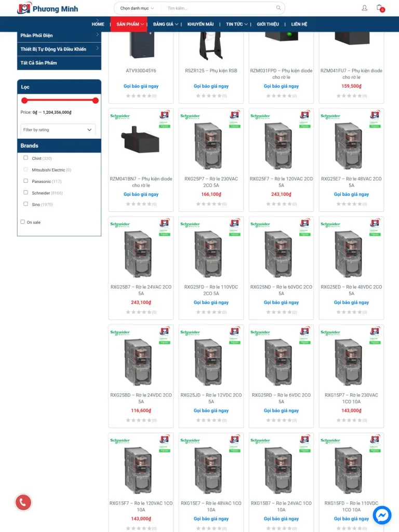Expand the BẢNG GIÁ menu chevron
The image size is (399, 532).
click(x=177, y=24)
